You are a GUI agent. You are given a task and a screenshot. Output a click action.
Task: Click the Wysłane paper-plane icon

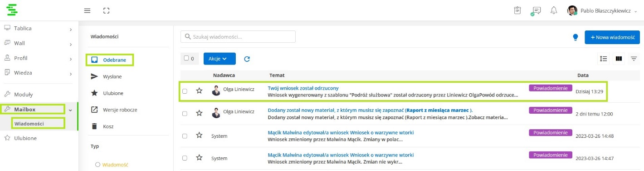(94, 76)
